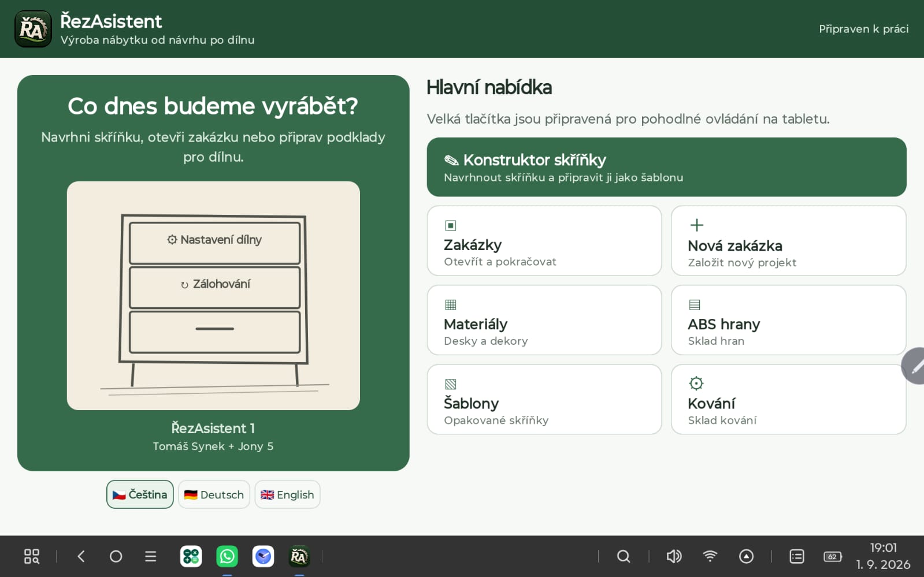Screen dimensions: 924x577
Task: Tap the floating pencil edit button
Action: pyautogui.click(x=914, y=366)
